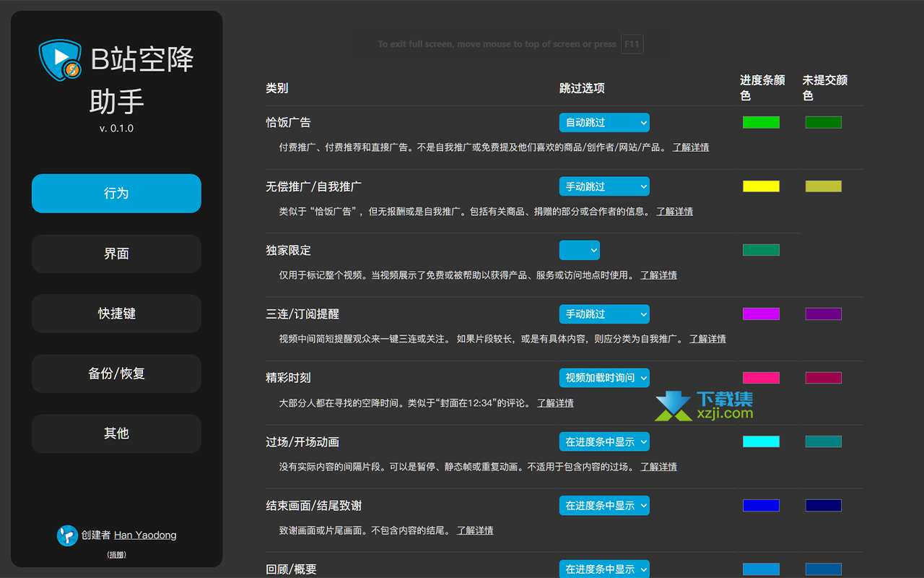Go to the 备份/恢复 tab

pos(116,374)
